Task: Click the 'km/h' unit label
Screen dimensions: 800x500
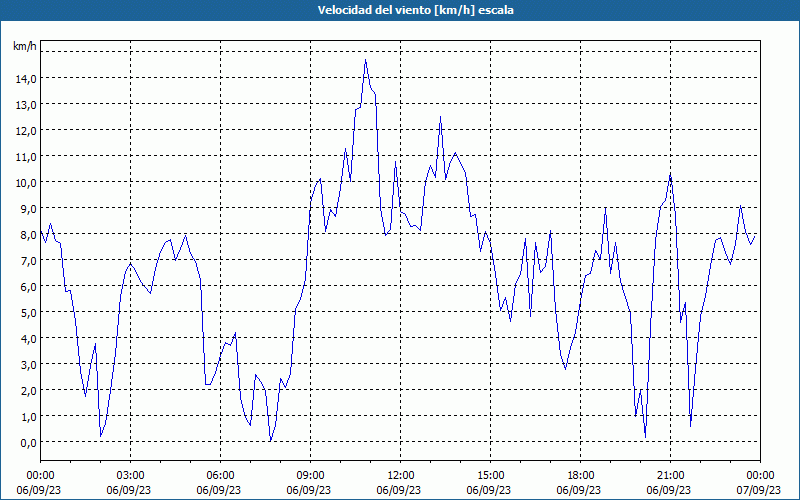Action: coord(25,46)
